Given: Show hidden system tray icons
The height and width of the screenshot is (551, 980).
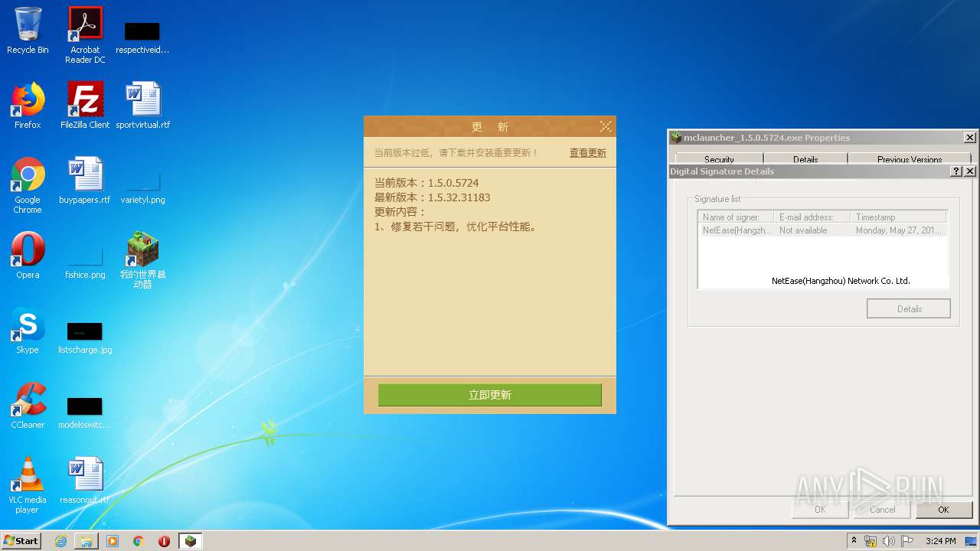Looking at the screenshot, I should [x=854, y=541].
